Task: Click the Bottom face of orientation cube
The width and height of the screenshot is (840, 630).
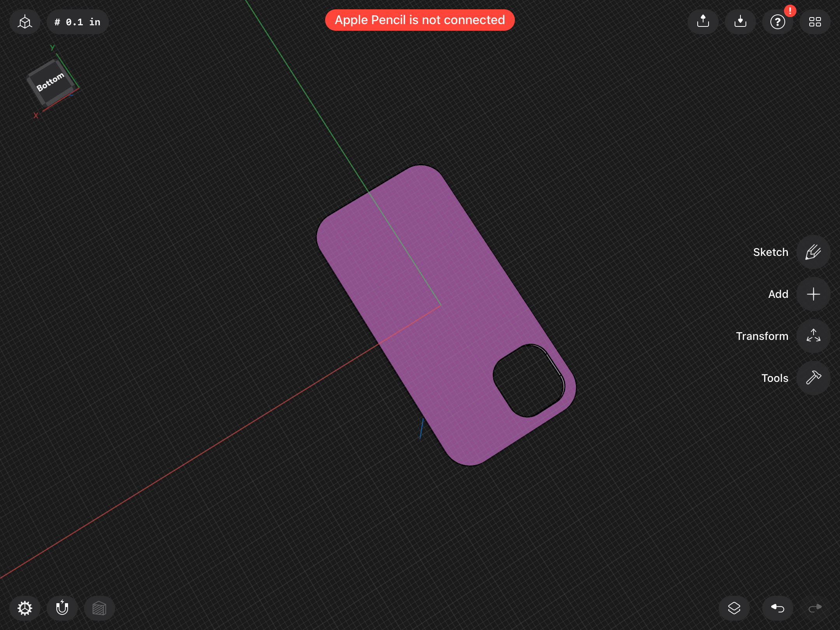Action: (x=51, y=82)
